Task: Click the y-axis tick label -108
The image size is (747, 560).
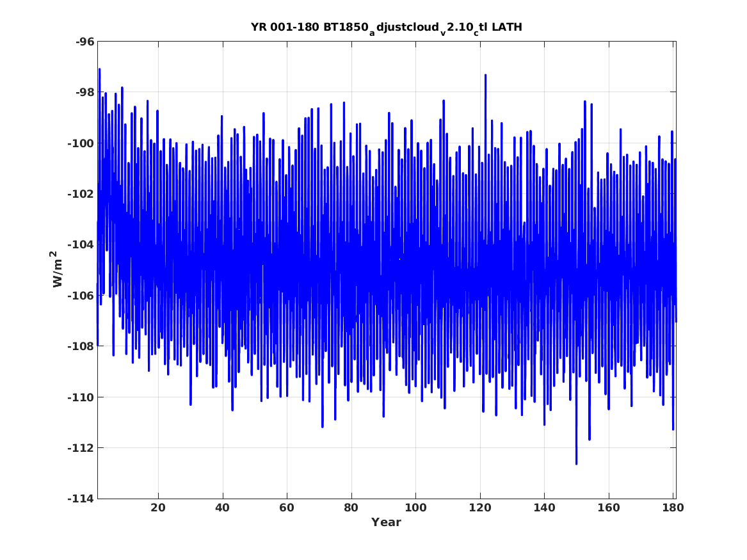Action: point(81,346)
